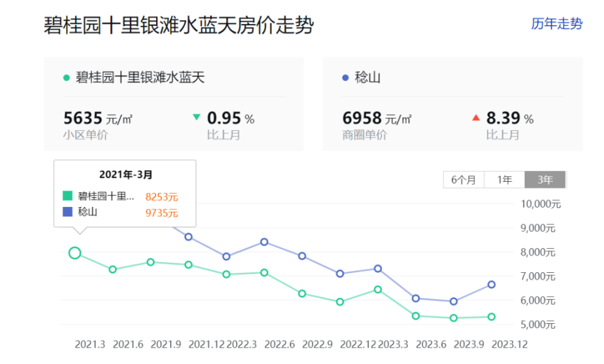Image resolution: width=604 pixels, height=364 pixels.
Task: Click 比上月 under 8.39 %
Action: (503, 135)
